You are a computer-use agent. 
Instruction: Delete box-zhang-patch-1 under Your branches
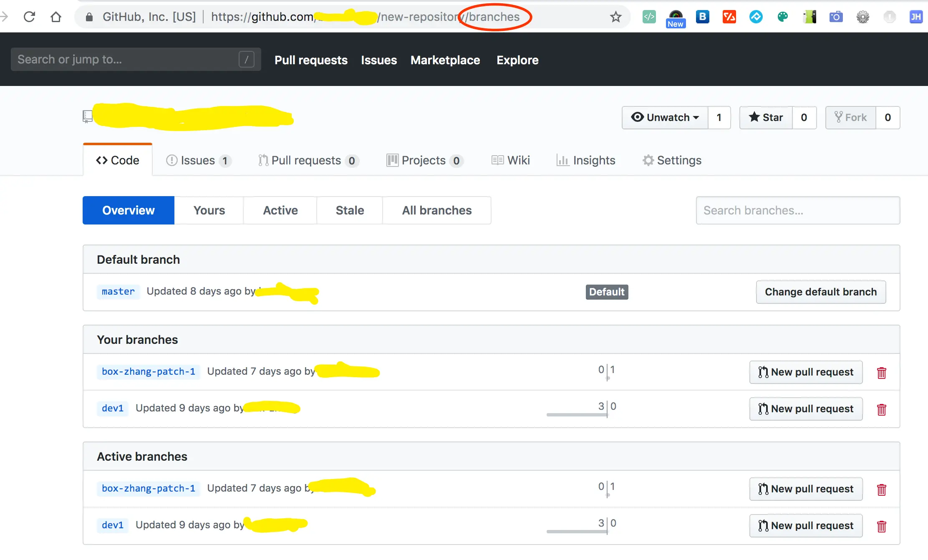coord(881,373)
